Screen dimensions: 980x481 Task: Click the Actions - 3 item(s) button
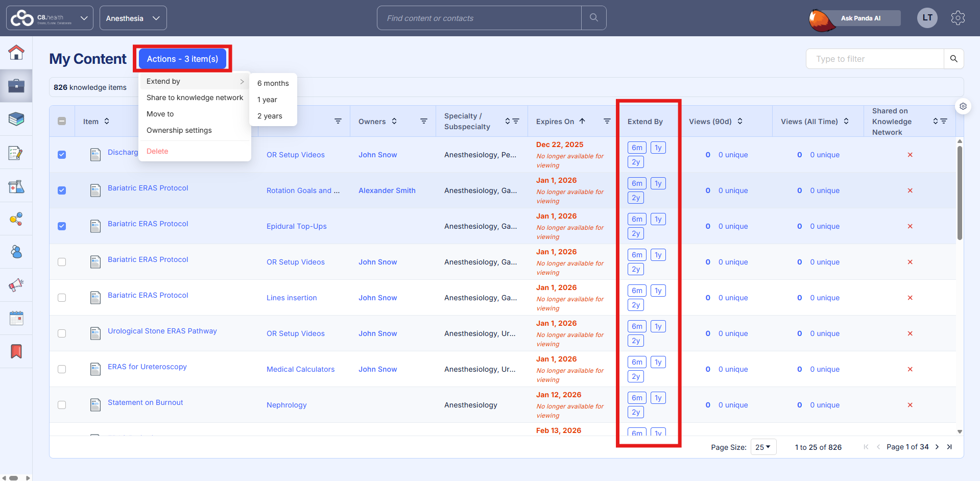click(182, 59)
